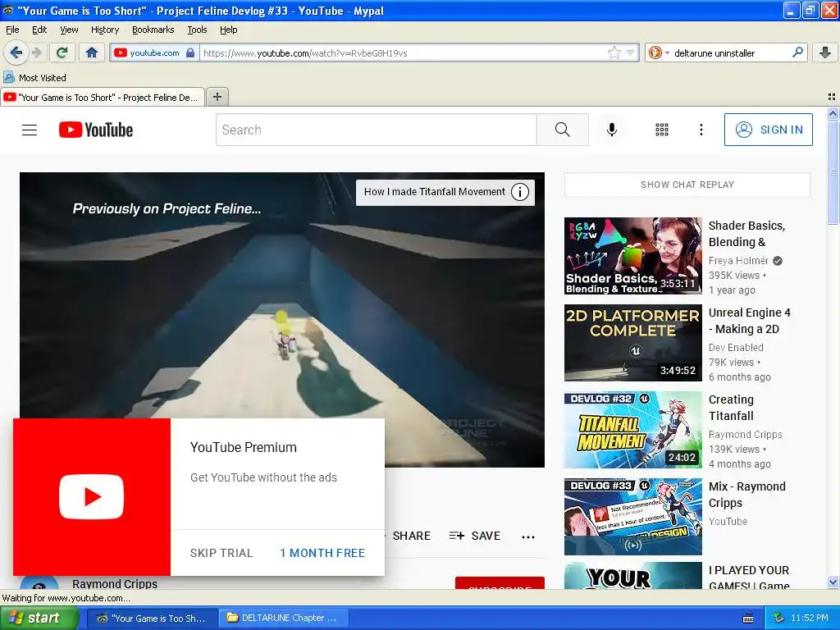Focus the YouTube Search field
This screenshot has width=840, height=630.
click(x=376, y=130)
